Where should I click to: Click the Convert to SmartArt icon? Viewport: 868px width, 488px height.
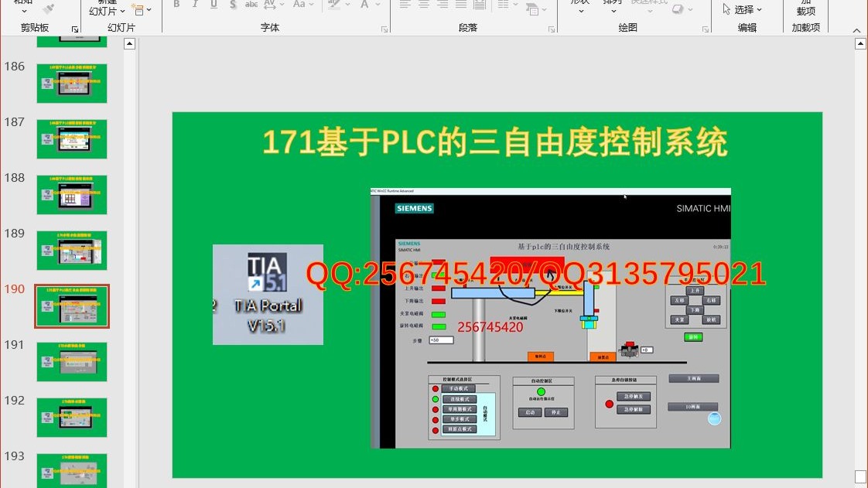532,9
